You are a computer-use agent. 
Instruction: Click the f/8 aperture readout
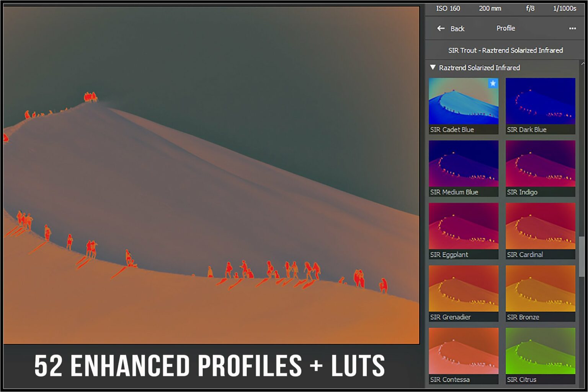tap(530, 8)
